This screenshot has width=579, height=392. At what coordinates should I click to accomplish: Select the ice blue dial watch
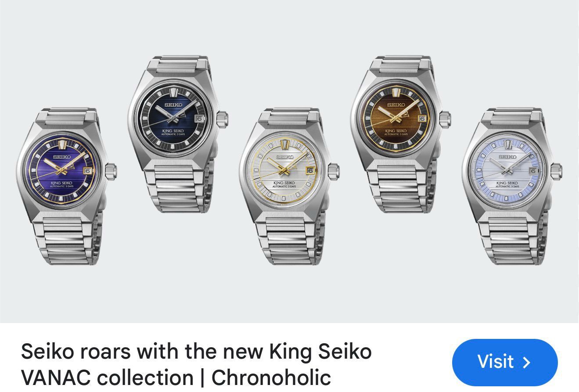click(x=512, y=187)
